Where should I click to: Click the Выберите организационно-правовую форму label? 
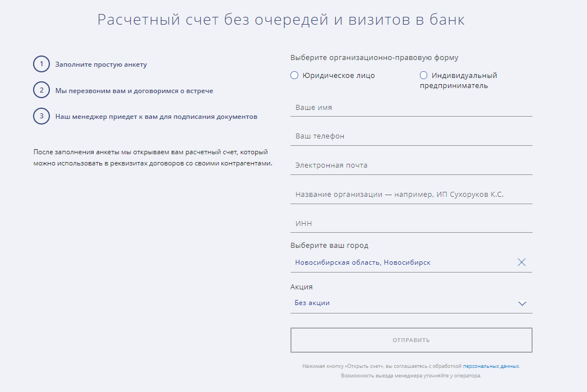coord(375,58)
